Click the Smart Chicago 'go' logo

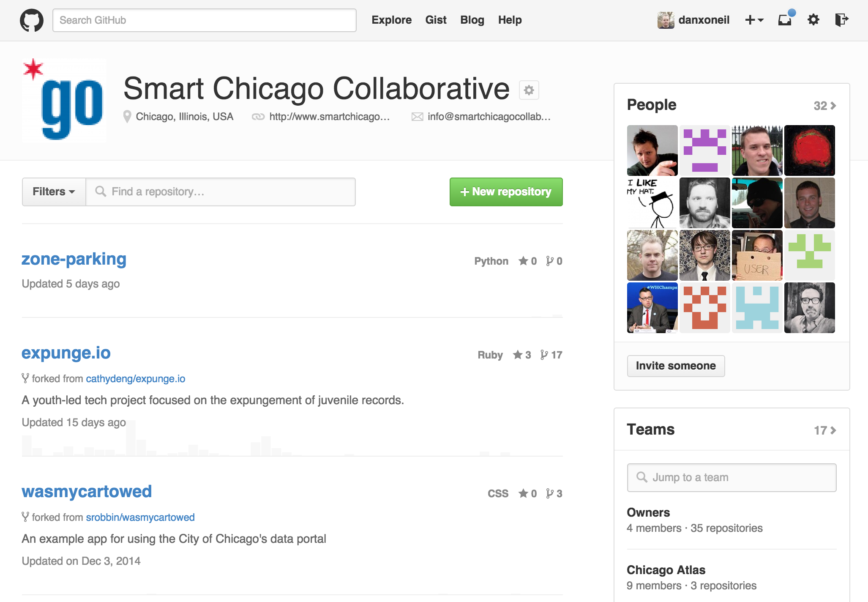64,101
